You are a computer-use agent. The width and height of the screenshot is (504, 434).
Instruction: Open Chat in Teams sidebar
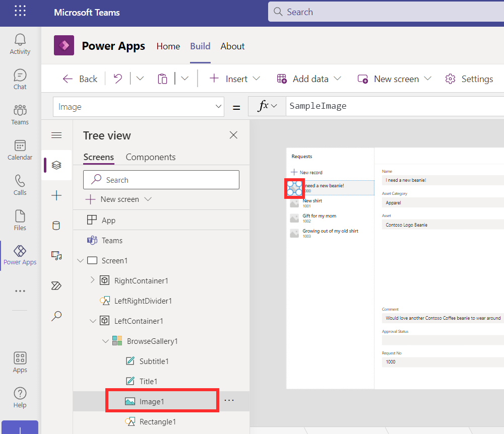click(20, 80)
